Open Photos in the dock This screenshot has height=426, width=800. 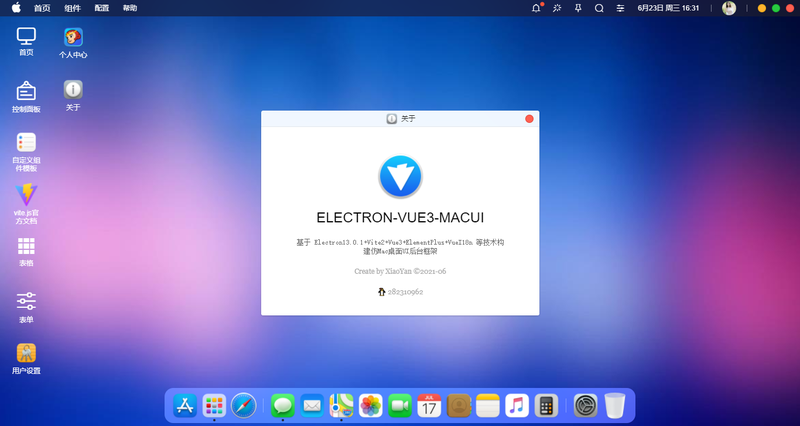pyautogui.click(x=370, y=406)
